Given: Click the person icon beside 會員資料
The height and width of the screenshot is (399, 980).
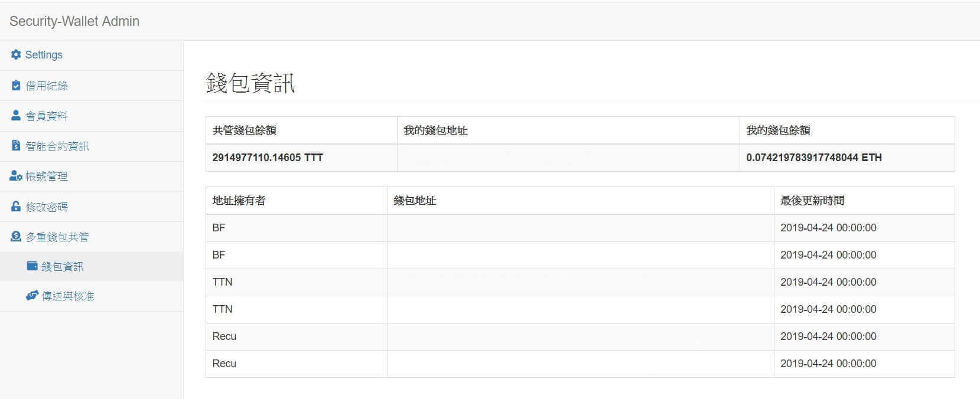Looking at the screenshot, I should (x=16, y=116).
